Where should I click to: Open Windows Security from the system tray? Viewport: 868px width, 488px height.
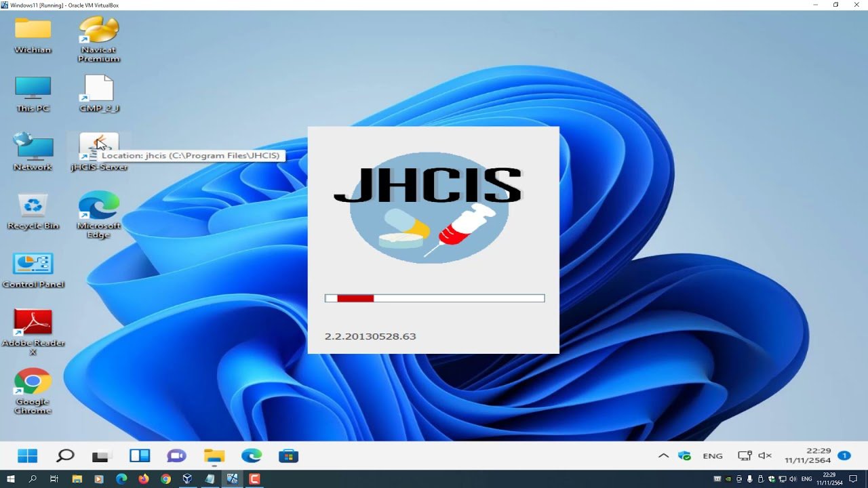684,455
